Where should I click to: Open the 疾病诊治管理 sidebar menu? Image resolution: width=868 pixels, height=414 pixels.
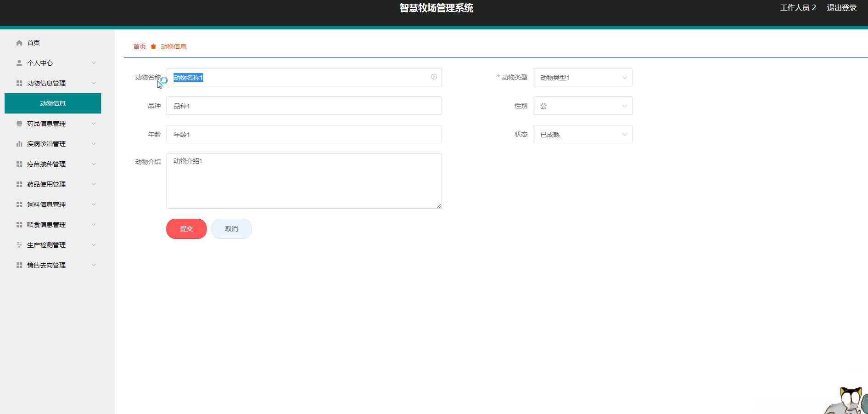pos(53,144)
